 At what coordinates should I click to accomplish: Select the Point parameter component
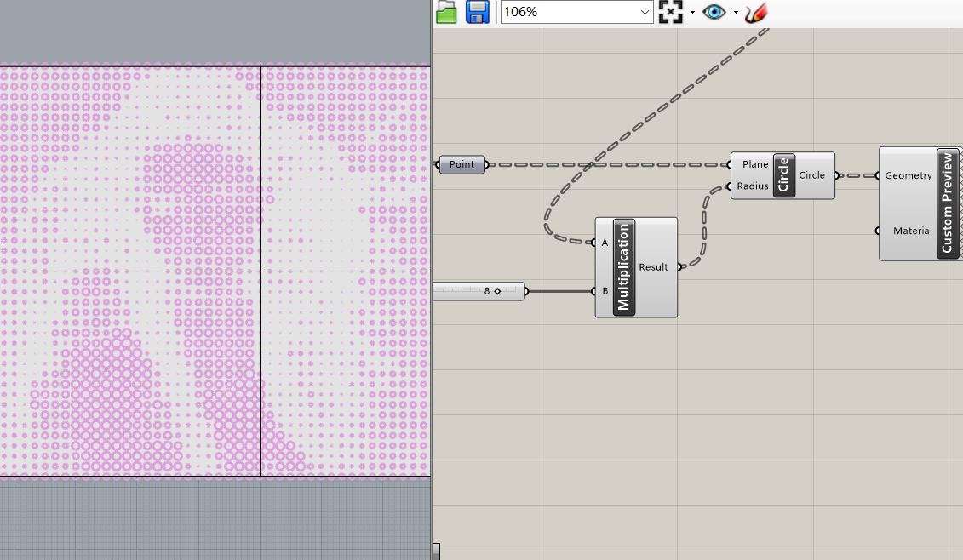[x=461, y=163]
